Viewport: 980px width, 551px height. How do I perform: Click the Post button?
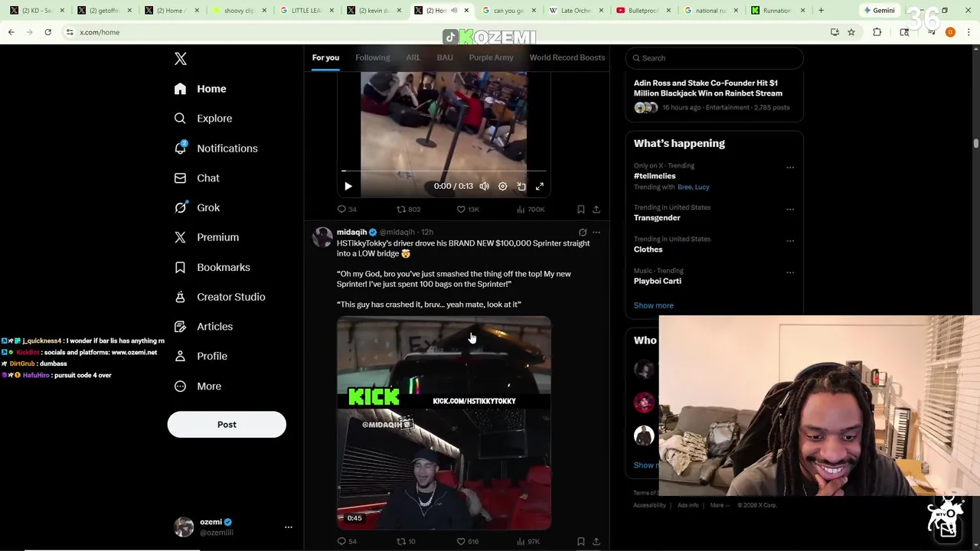point(227,424)
